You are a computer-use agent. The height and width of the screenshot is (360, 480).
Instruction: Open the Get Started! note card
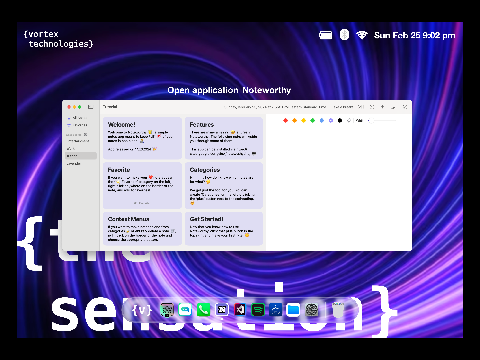(224, 229)
